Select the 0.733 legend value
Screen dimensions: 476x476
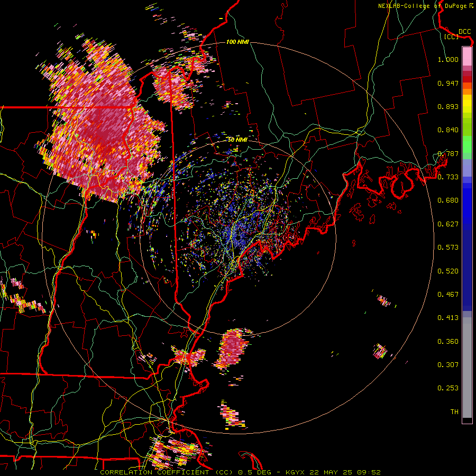tap(448, 177)
